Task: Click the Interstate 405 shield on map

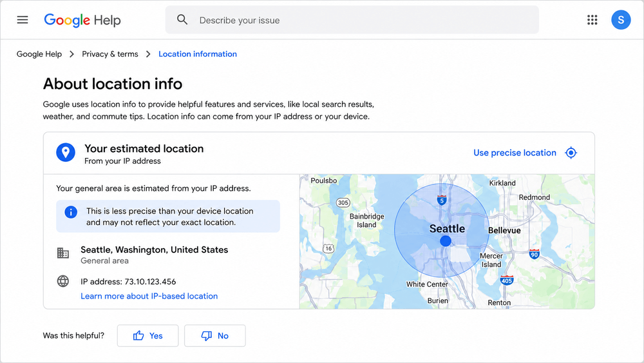Action: (506, 280)
